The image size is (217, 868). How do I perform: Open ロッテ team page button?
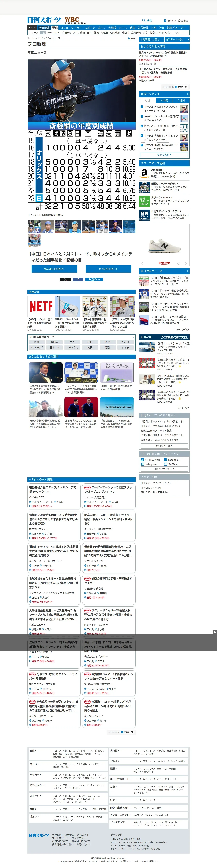125,347
